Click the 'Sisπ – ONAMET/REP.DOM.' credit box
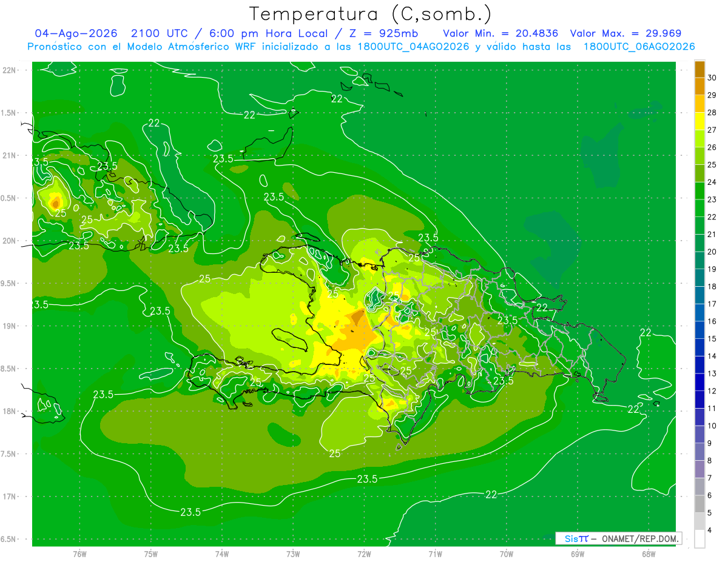The height and width of the screenshot is (562, 728). click(x=618, y=538)
